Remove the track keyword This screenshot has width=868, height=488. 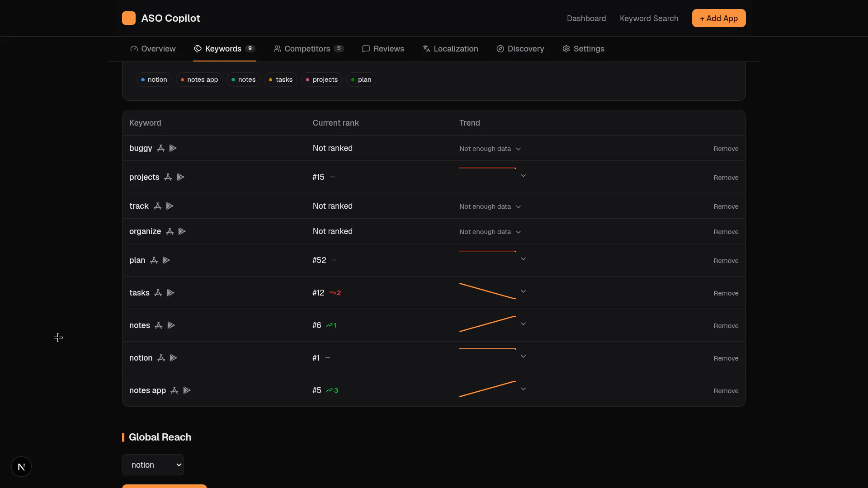(726, 206)
